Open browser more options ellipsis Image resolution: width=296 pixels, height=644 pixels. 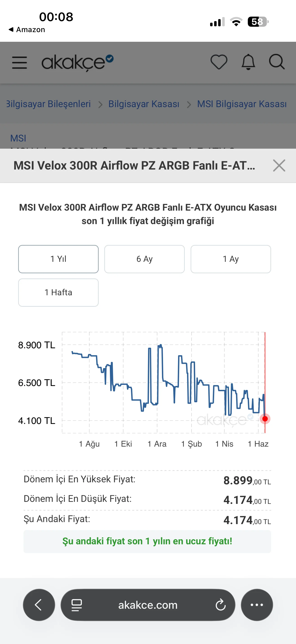click(257, 604)
